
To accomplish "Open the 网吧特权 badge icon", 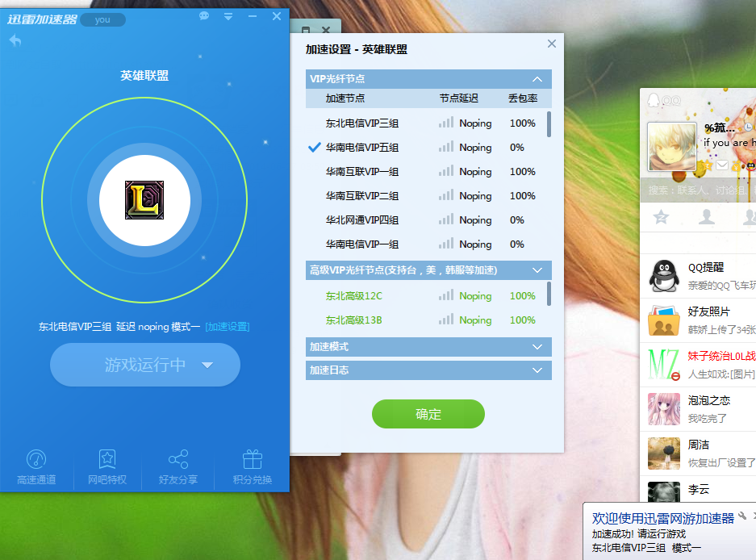I will [107, 459].
